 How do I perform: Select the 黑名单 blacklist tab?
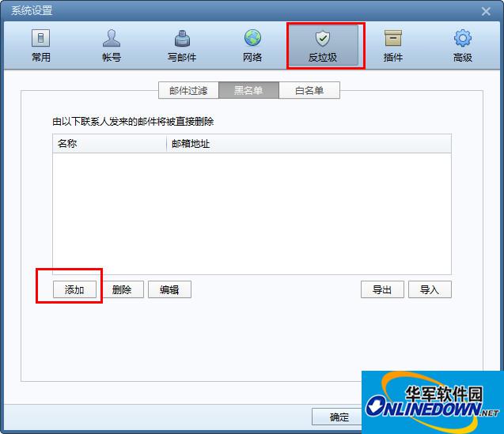[248, 91]
